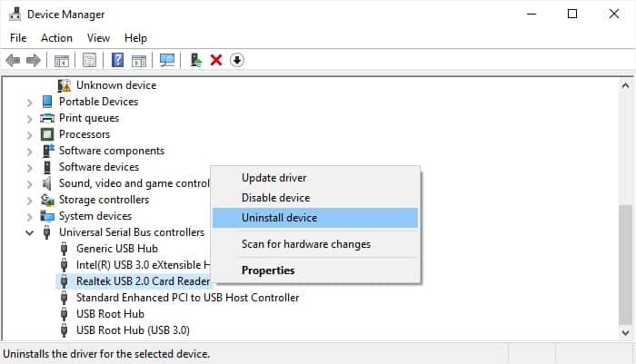Select Intel(R) USB 3.0 eXtensible entry
Viewport: 636px width, 364px height.
[x=144, y=265]
